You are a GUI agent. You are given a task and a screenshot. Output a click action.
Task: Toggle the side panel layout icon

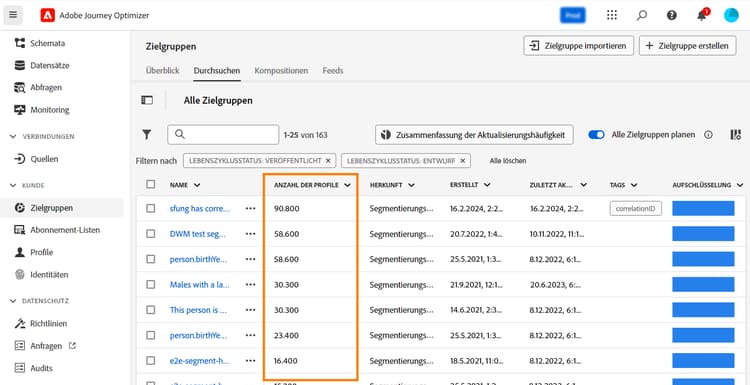pyautogui.click(x=147, y=100)
